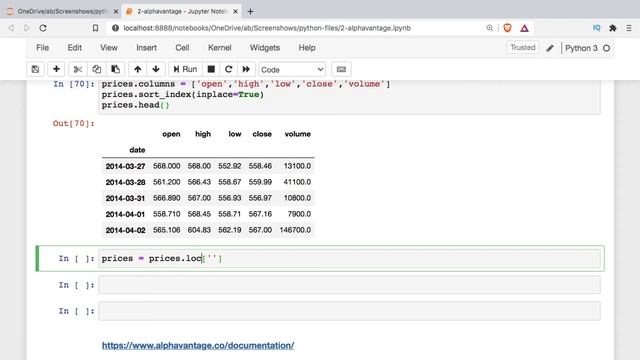Click the 'date' index header
The height and width of the screenshot is (360, 640).
(137, 150)
